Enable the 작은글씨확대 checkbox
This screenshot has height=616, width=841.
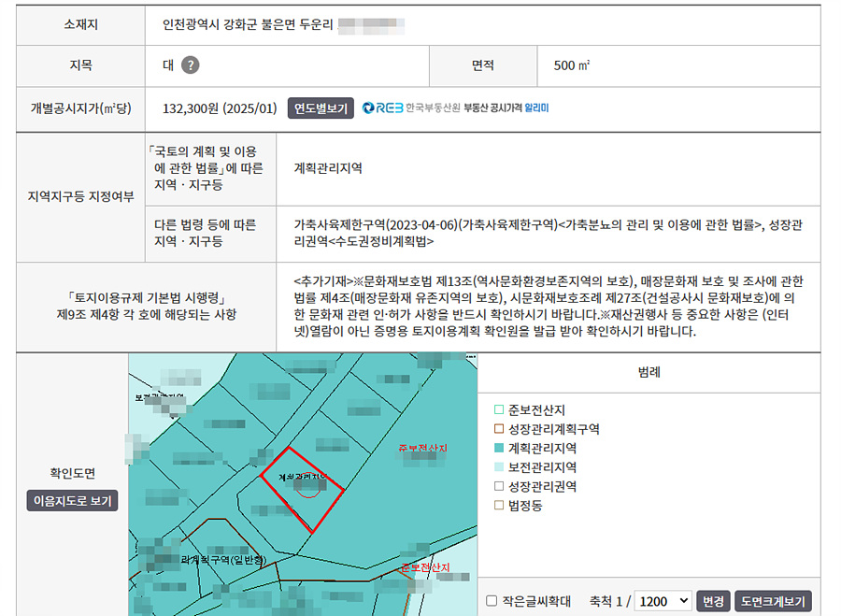pyautogui.click(x=492, y=601)
